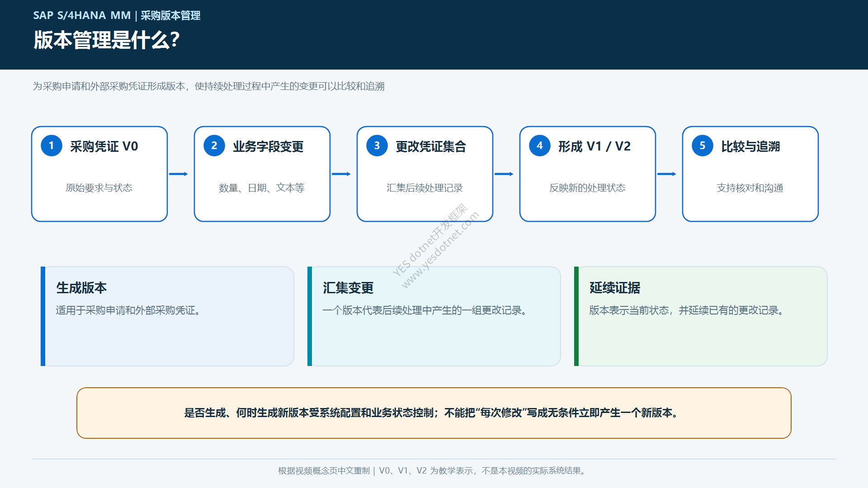
Task: Click the 生成版本 card title
Action: pyautogui.click(x=81, y=288)
